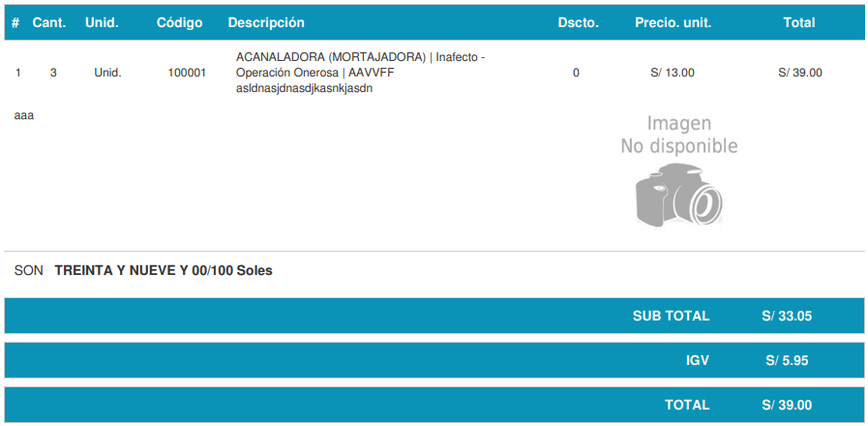Click the "Precio. unit." column header

tap(673, 22)
